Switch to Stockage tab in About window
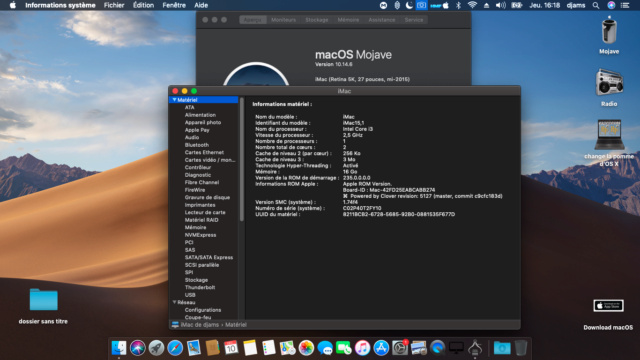640x360 pixels. point(317,20)
